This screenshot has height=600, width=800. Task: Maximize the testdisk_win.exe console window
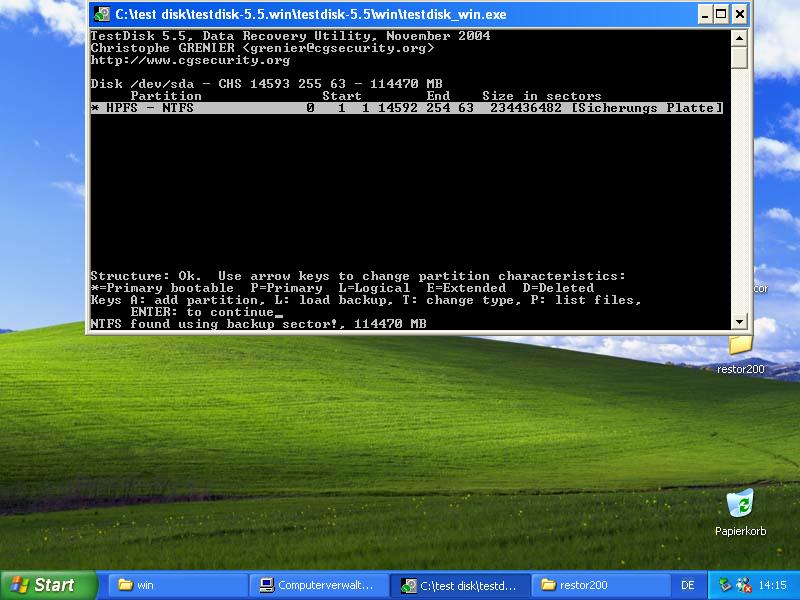point(721,14)
